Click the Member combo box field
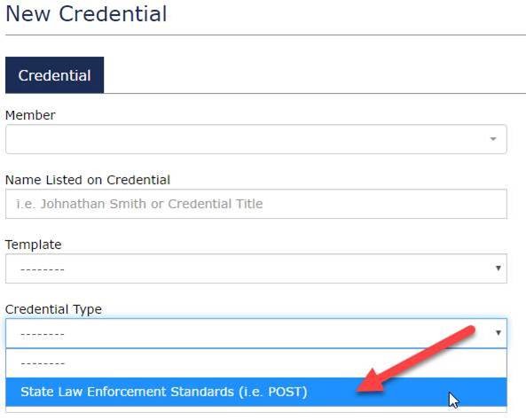 [x=256, y=139]
